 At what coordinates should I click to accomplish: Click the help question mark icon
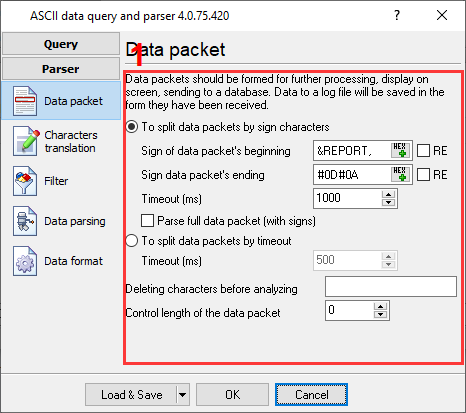[396, 15]
